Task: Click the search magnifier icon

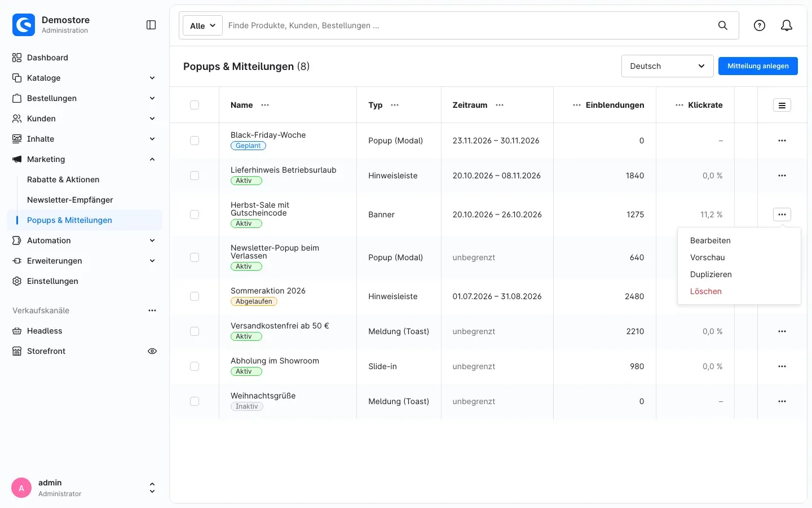Action: tap(723, 25)
